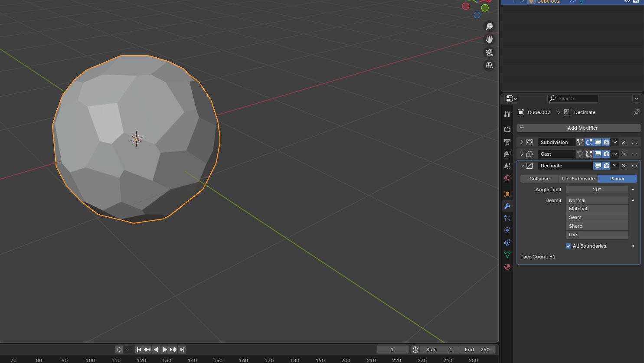Click the properties Search field
This screenshot has width=644, height=363.
(573, 98)
